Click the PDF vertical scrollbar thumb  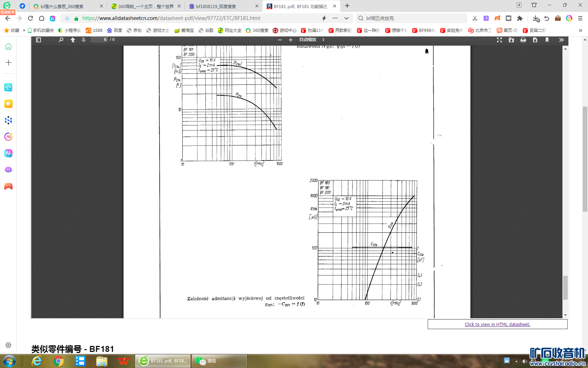click(x=565, y=288)
